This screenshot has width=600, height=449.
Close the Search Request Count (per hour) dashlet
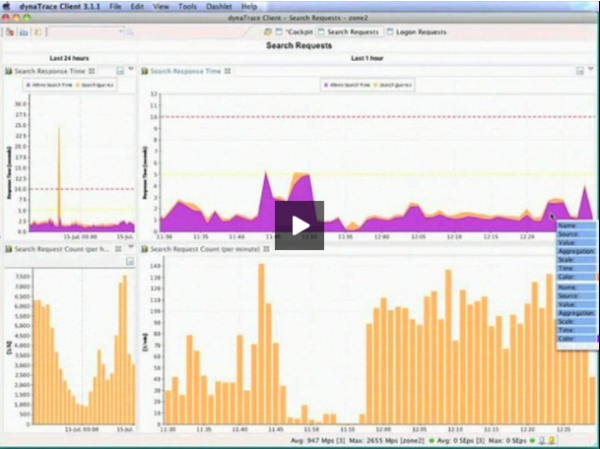pyautogui.click(x=119, y=249)
